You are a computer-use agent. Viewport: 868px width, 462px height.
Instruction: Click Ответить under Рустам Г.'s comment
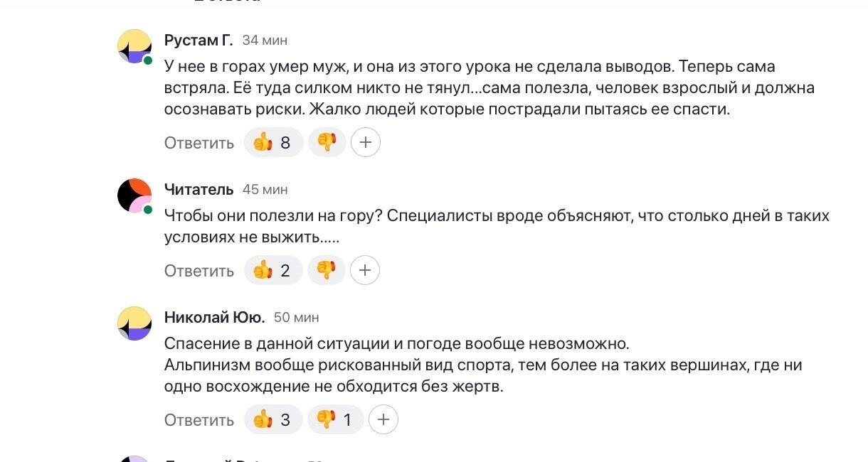click(199, 143)
